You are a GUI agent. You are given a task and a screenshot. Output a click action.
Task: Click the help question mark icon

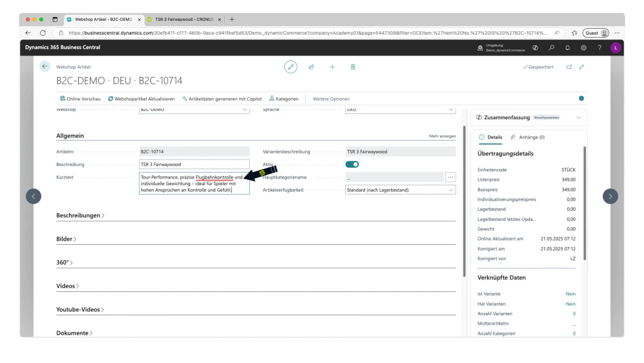(599, 48)
